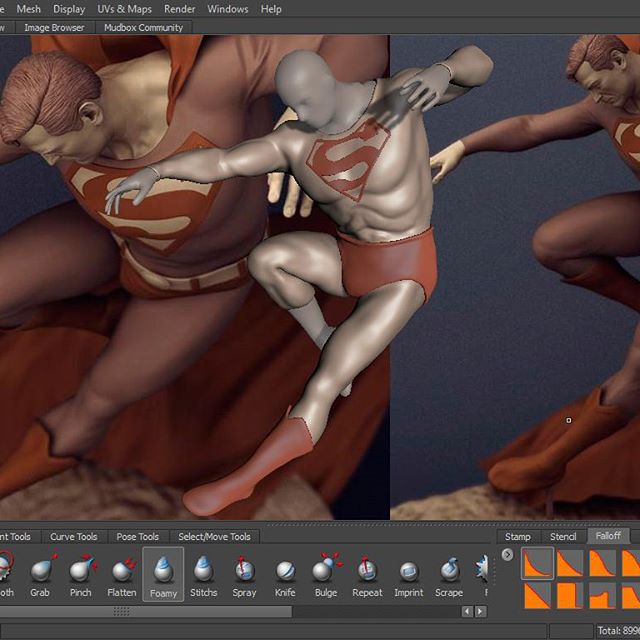Viewport: 640px width, 640px height.
Task: Click the tool tray scroll right arrow
Action: click(481, 611)
